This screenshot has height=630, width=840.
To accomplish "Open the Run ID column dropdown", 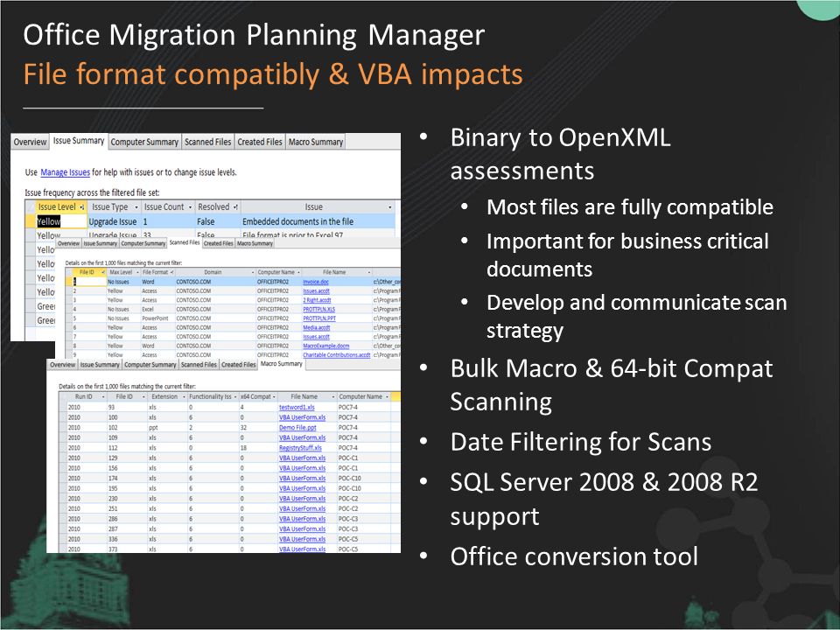I will click(x=101, y=397).
